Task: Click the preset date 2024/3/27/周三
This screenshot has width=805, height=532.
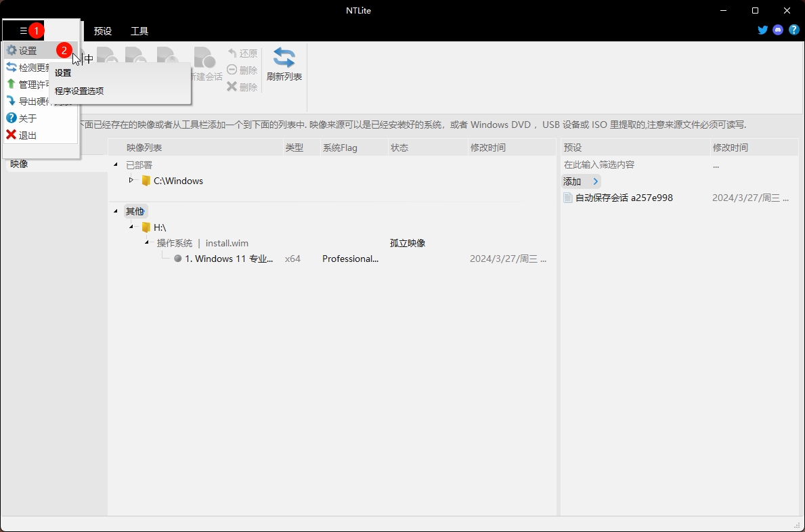Action: pos(750,198)
